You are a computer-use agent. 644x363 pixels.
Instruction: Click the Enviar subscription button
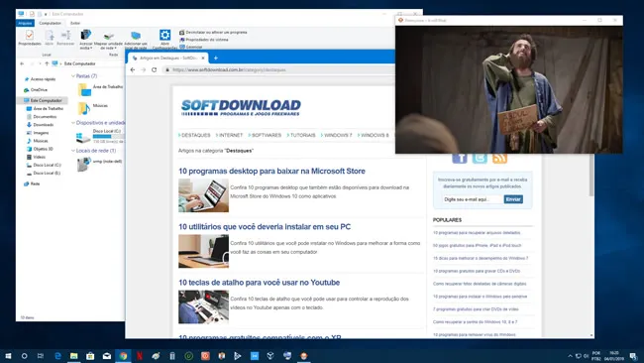513,199
